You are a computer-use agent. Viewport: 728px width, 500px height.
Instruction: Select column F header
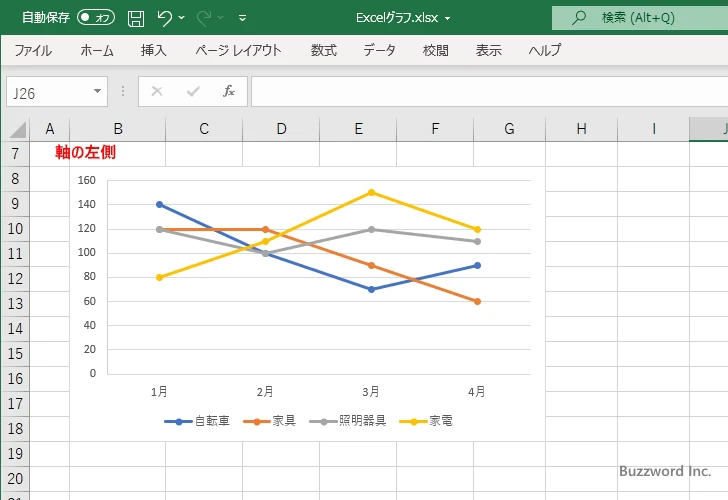pos(435,129)
